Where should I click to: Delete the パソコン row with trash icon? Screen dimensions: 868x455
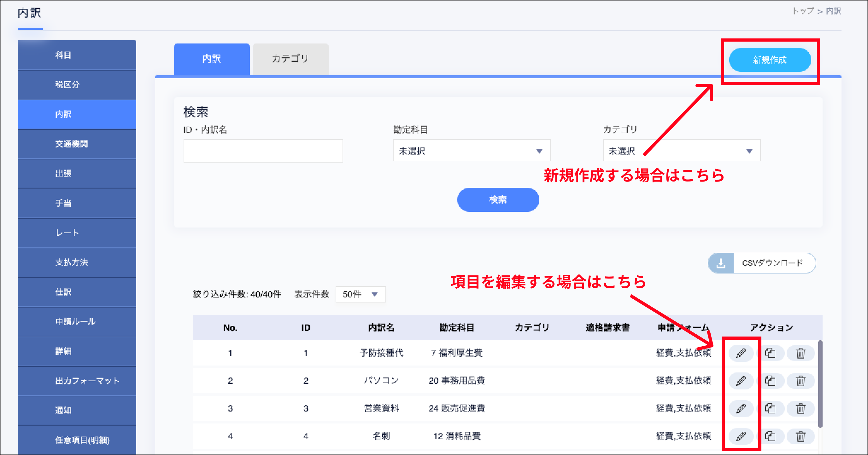point(801,381)
